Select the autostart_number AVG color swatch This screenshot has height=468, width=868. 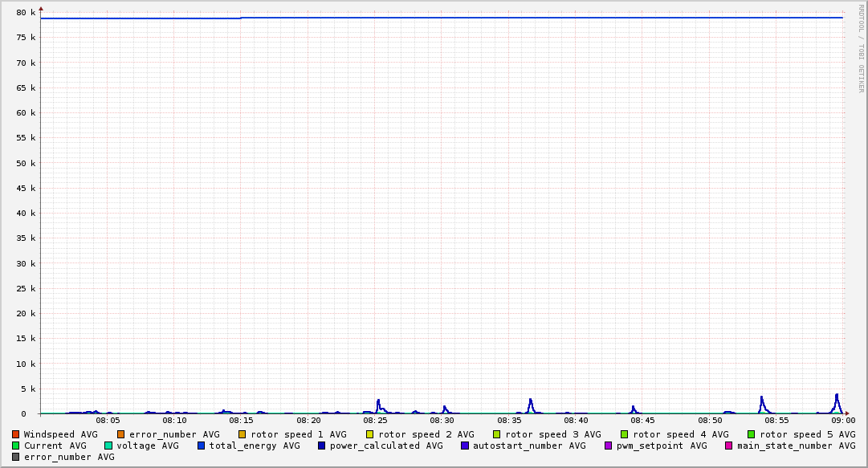(x=465, y=446)
